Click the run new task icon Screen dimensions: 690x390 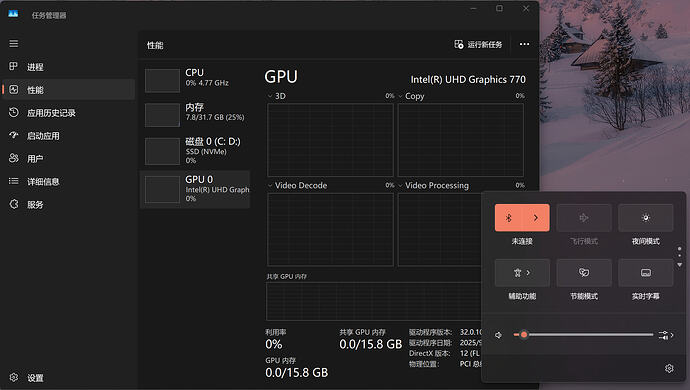(x=459, y=44)
